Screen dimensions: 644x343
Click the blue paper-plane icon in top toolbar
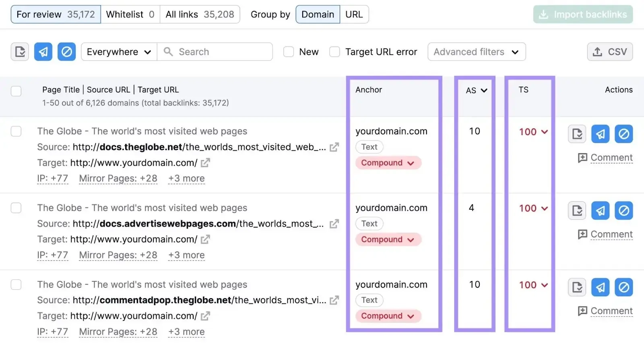tap(43, 52)
